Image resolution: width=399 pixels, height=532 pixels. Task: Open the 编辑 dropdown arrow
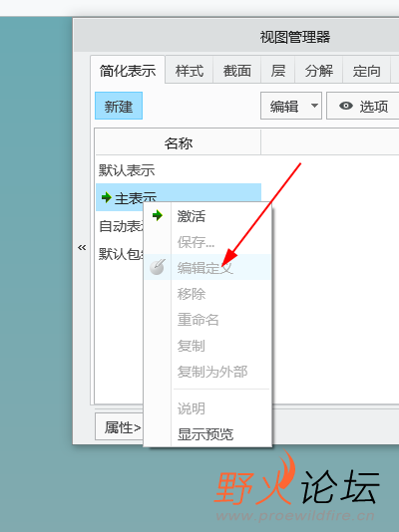pyautogui.click(x=314, y=106)
